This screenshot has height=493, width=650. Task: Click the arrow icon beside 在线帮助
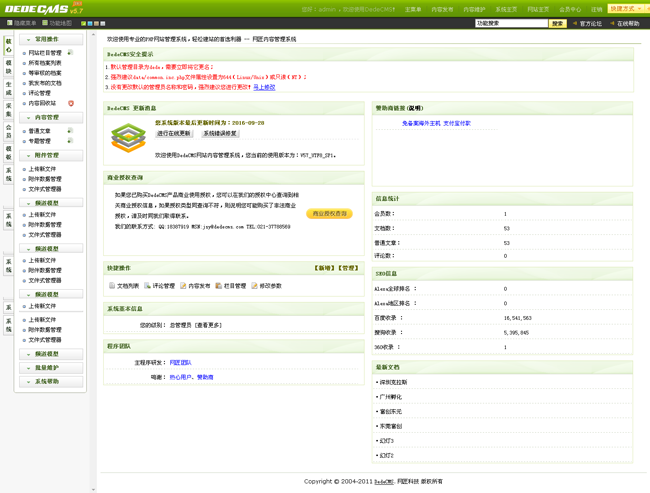point(612,23)
